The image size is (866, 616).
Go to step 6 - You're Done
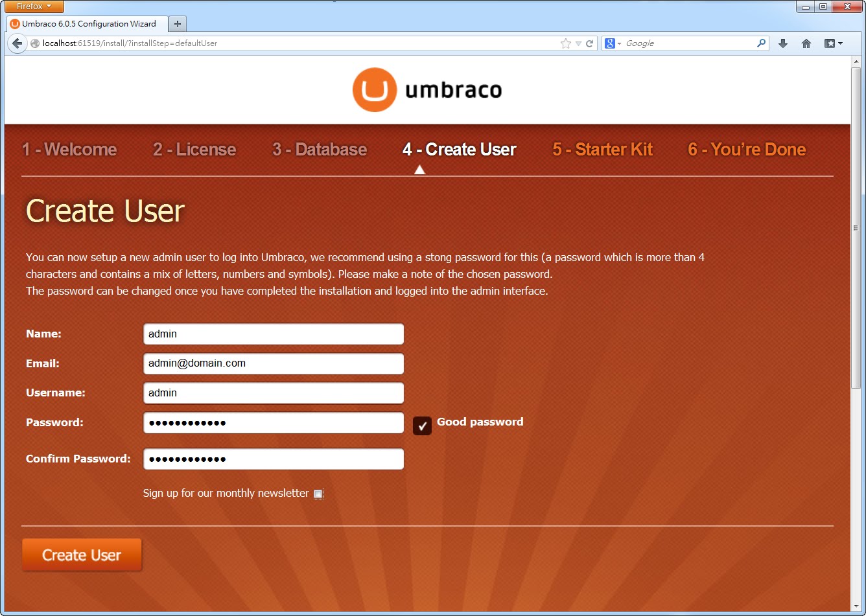coord(747,150)
